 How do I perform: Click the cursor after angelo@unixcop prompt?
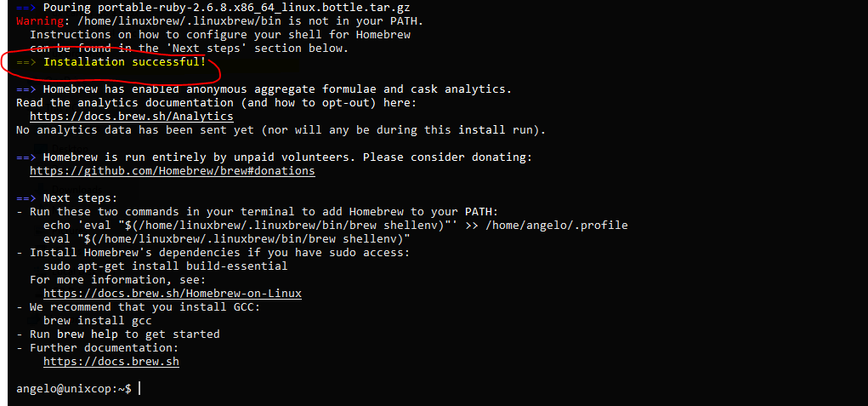[139, 388]
